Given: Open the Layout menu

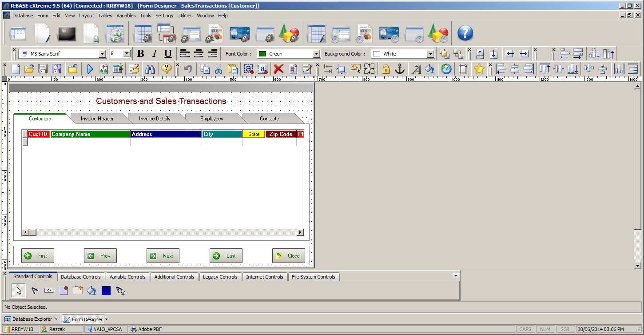Looking at the screenshot, I should coord(87,16).
